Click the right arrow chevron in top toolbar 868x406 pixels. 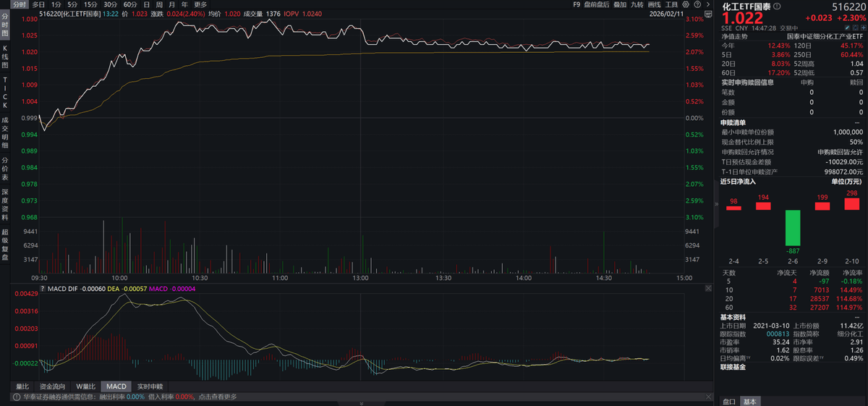pos(708,4)
